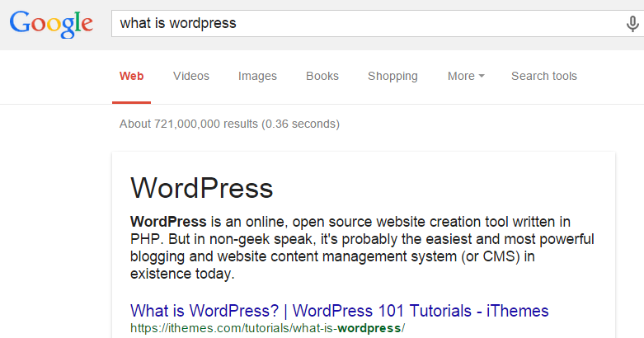The width and height of the screenshot is (644, 338).
Task: Open 'What is WordPress? | WordPress 101 Tutorials - iThemes' link
Action: (x=339, y=311)
